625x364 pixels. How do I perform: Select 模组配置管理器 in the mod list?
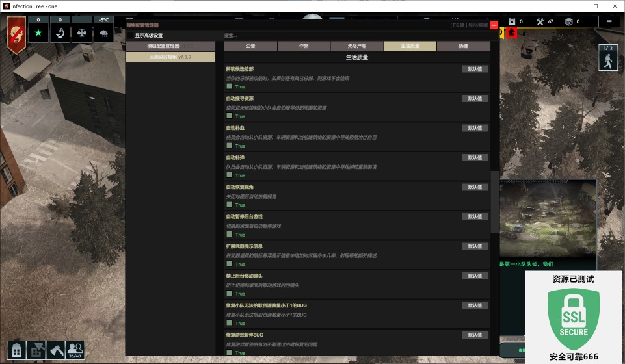170,46
